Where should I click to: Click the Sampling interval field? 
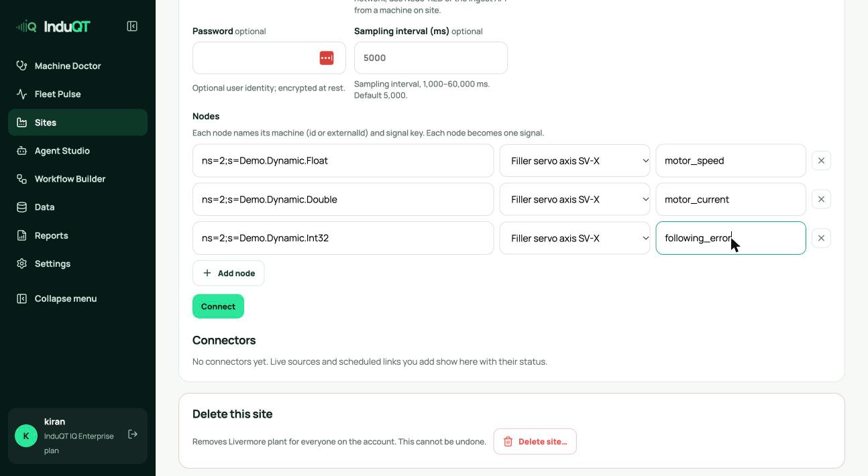[x=431, y=58]
